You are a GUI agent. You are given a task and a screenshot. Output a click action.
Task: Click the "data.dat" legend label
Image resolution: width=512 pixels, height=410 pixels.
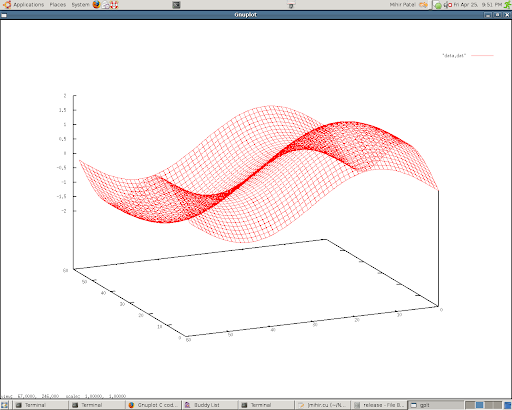coord(454,56)
